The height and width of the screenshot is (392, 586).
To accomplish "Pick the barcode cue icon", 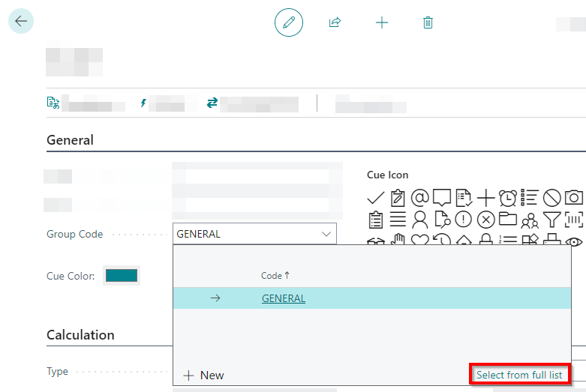I will (x=574, y=220).
